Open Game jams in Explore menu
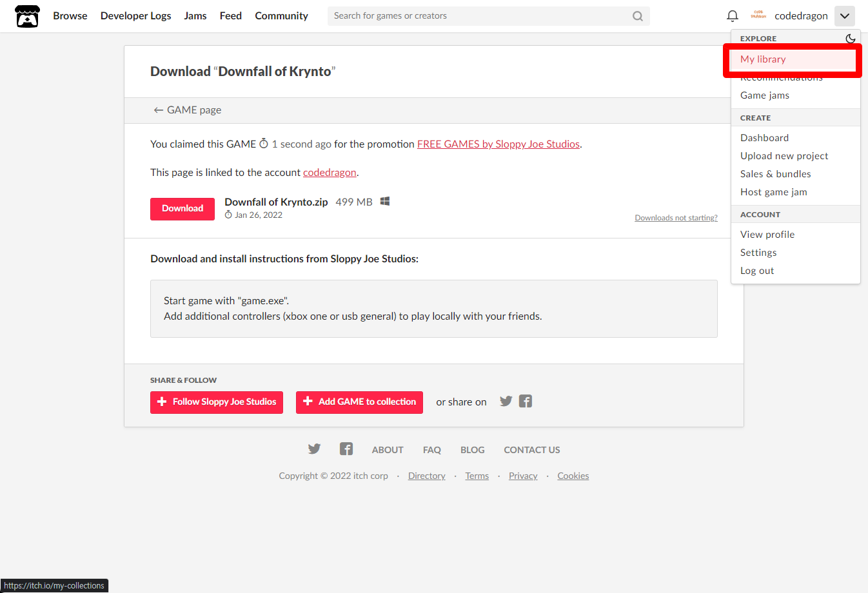Image resolution: width=868 pixels, height=593 pixels. pyautogui.click(x=796, y=95)
